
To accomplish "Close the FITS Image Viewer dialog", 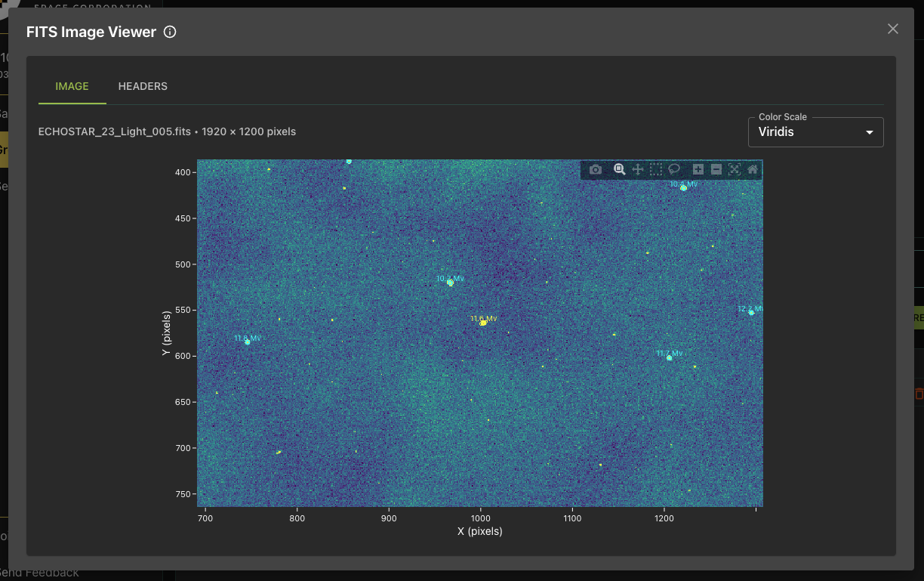I will coord(893,29).
